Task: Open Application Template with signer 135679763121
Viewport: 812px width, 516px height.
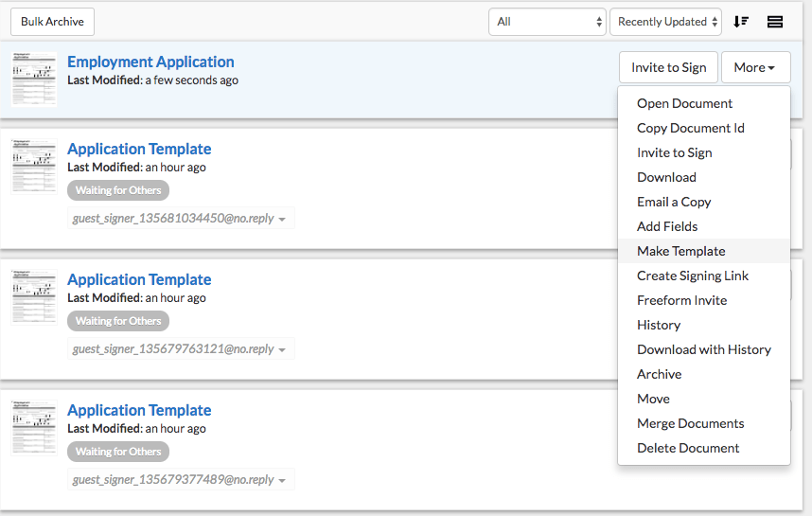Action: point(139,279)
